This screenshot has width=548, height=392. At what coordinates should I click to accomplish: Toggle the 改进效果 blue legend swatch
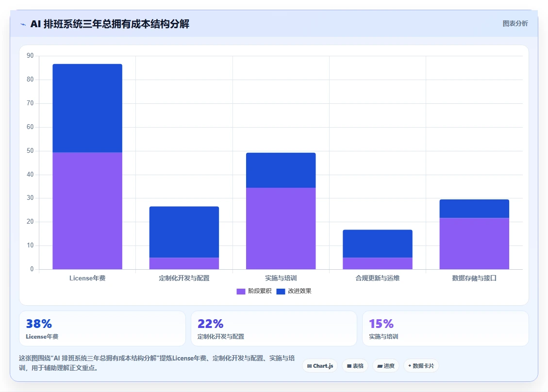(x=281, y=292)
